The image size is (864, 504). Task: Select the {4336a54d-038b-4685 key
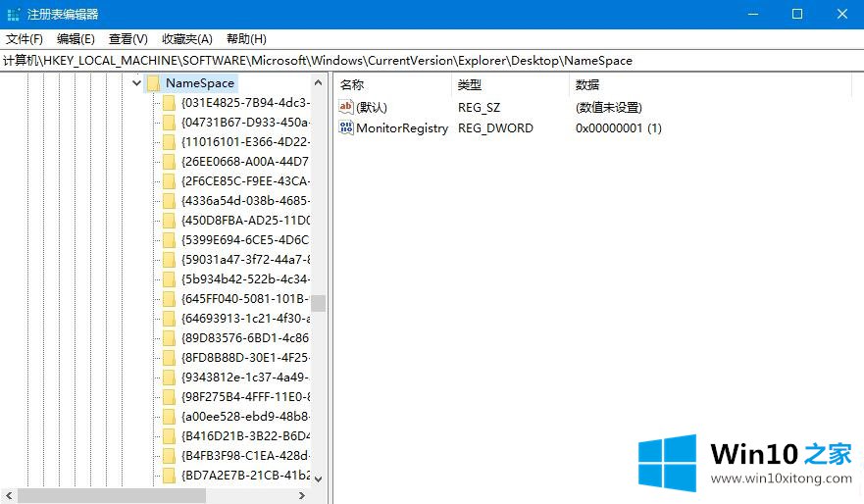245,201
